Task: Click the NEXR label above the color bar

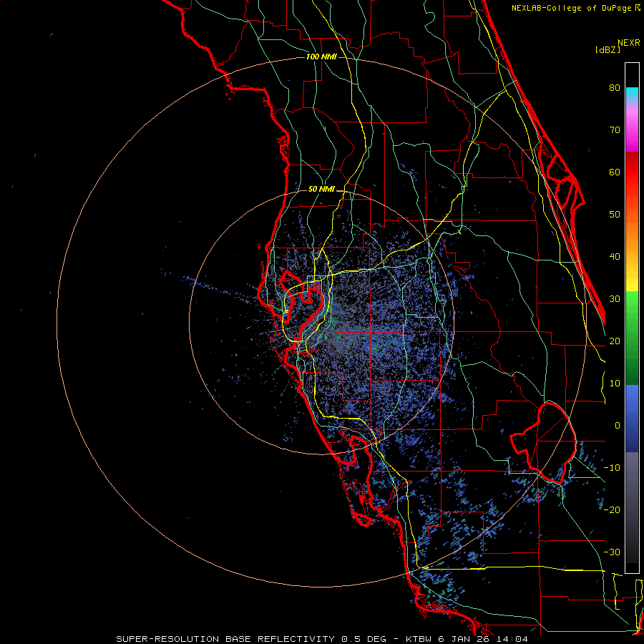Action: (x=628, y=43)
